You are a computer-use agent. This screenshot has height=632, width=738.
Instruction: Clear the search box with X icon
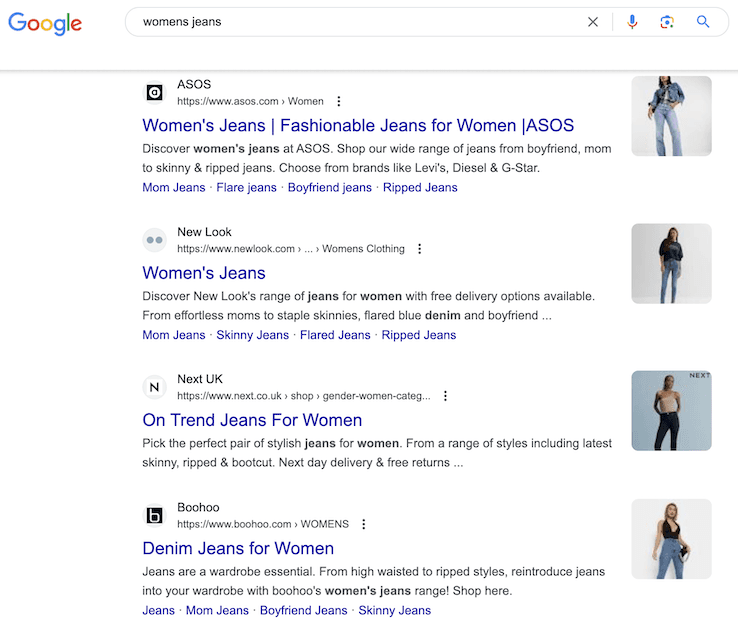(593, 22)
